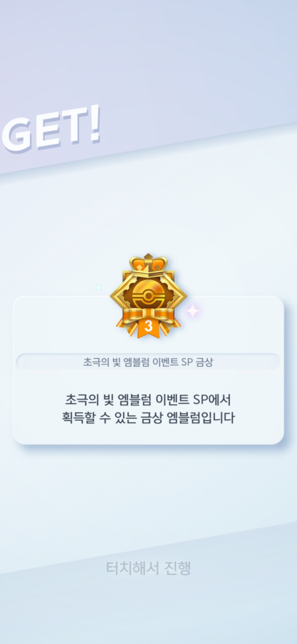Tap the gold emblem badge
Screen dimensions: 297x644
148,296
